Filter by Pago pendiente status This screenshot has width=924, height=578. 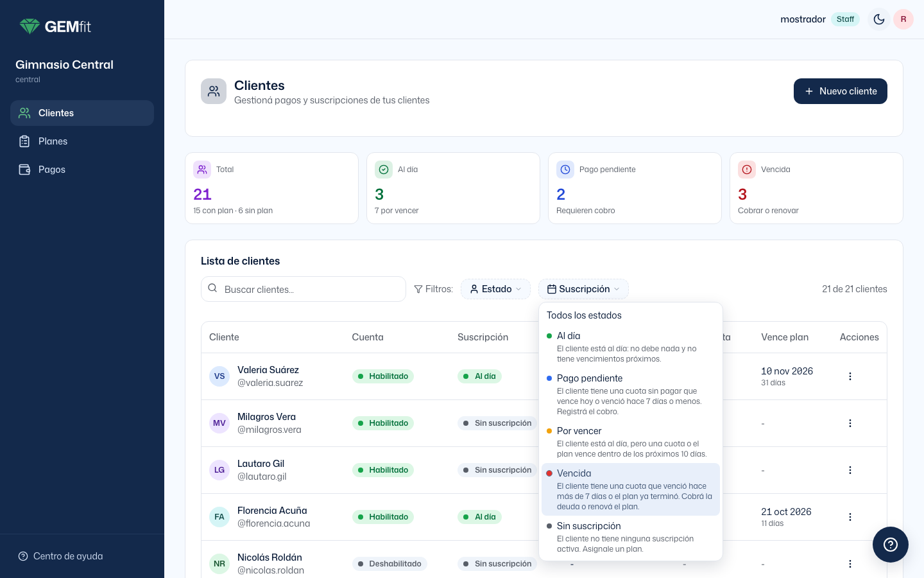tap(631, 394)
